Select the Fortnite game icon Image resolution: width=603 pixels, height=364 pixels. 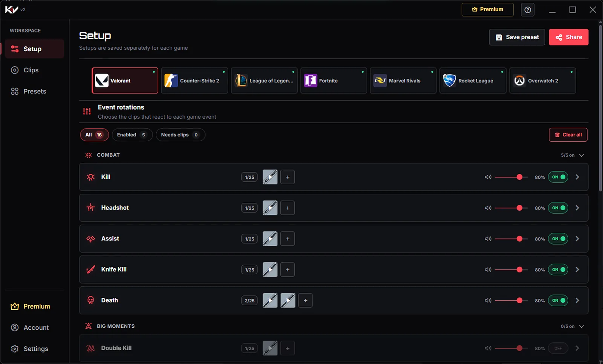click(x=311, y=81)
